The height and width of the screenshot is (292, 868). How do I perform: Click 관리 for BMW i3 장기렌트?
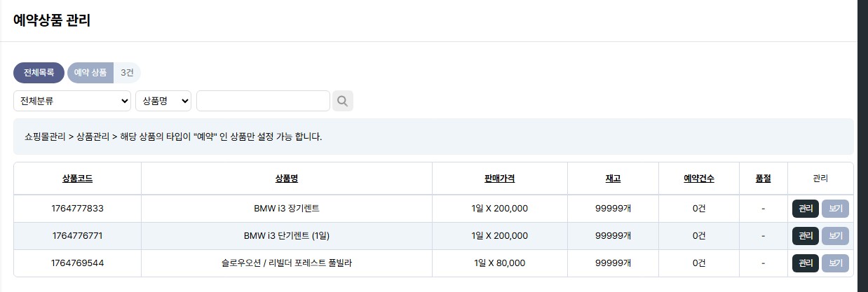point(805,209)
